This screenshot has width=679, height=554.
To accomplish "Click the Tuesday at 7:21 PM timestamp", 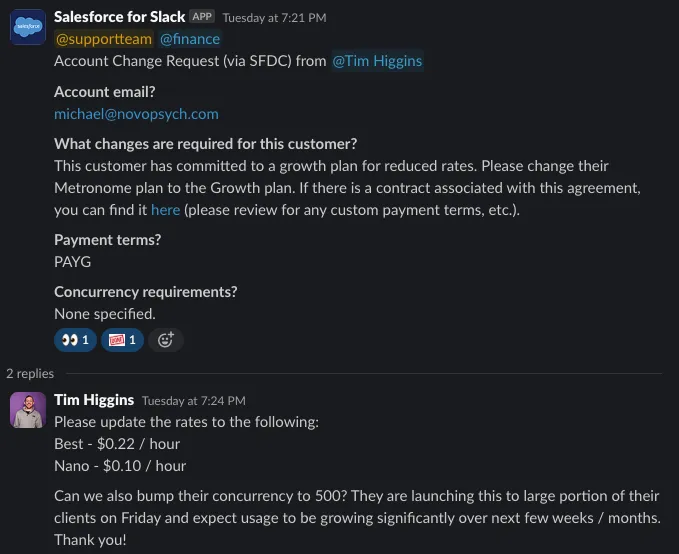I will coord(274,18).
